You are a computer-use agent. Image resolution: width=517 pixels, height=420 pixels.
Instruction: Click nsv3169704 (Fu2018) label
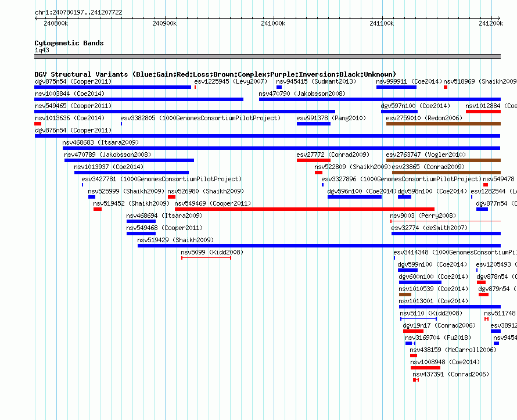coord(438,338)
